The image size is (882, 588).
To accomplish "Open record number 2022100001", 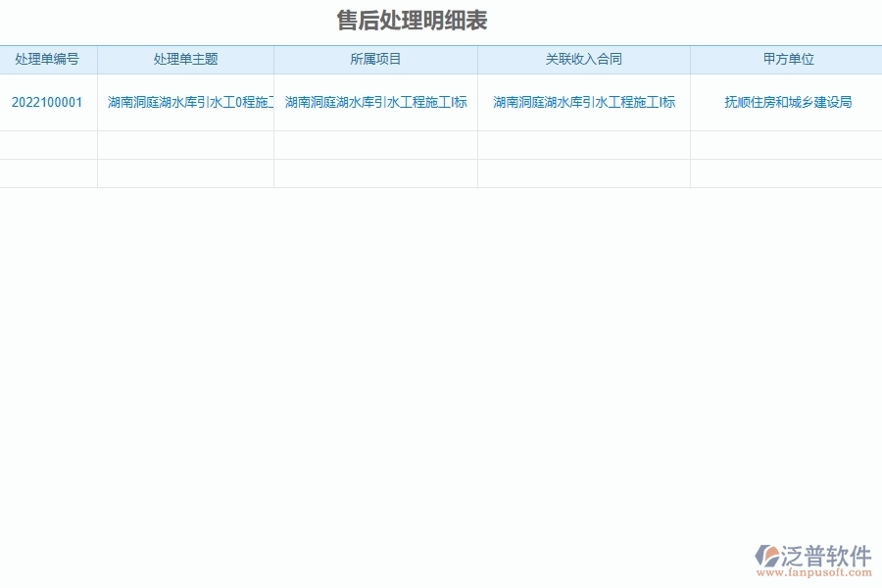I will point(48,101).
